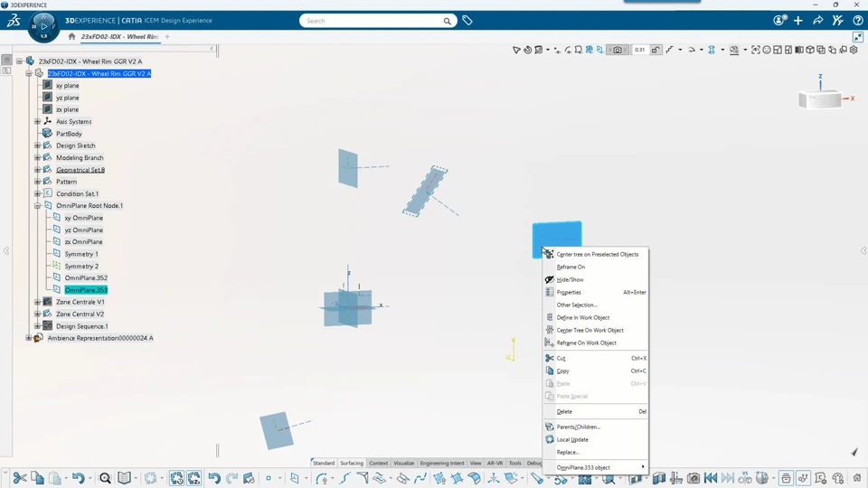The height and width of the screenshot is (488, 868).
Task: Expand the Ambience Representation00000024 A node
Action: [x=29, y=338]
